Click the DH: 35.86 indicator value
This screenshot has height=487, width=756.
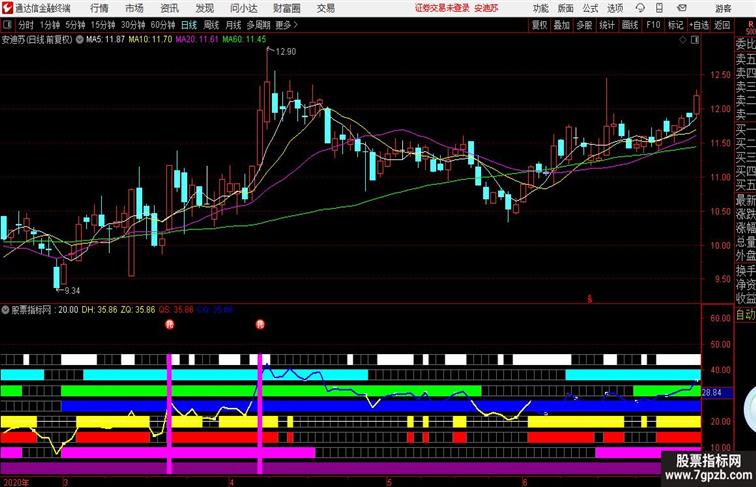[x=99, y=310]
